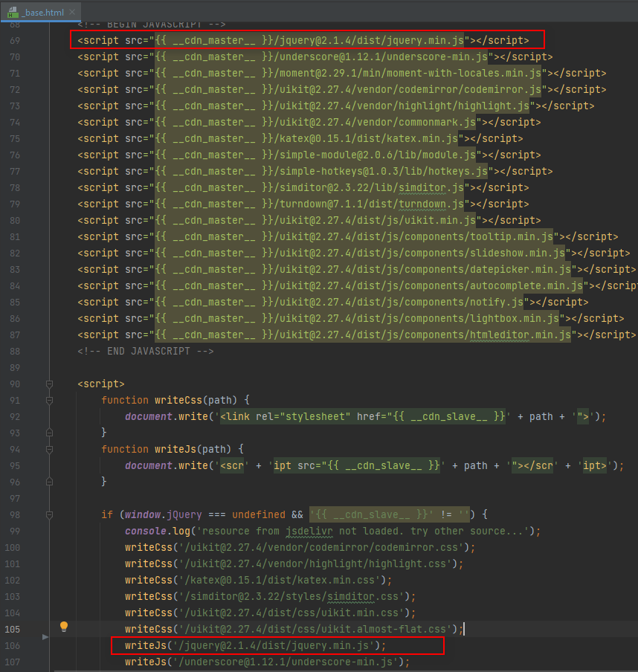Screen dimensions: 638x672
Task: Click the fold end marker on line 93
Action: tap(50, 433)
